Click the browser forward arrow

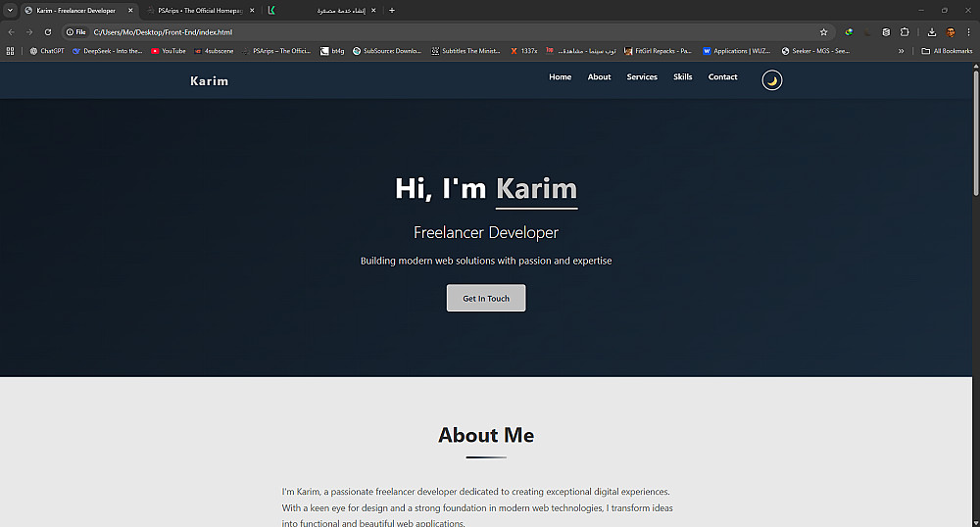pyautogui.click(x=29, y=32)
